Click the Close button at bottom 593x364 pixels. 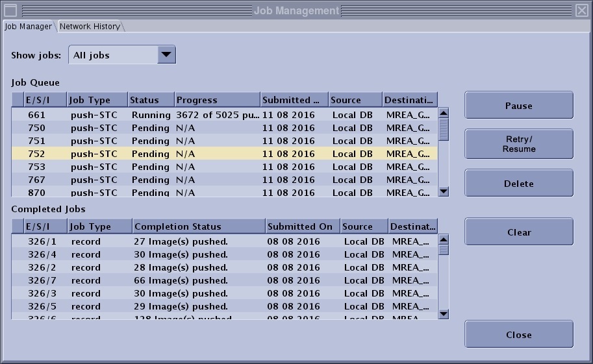coord(518,335)
